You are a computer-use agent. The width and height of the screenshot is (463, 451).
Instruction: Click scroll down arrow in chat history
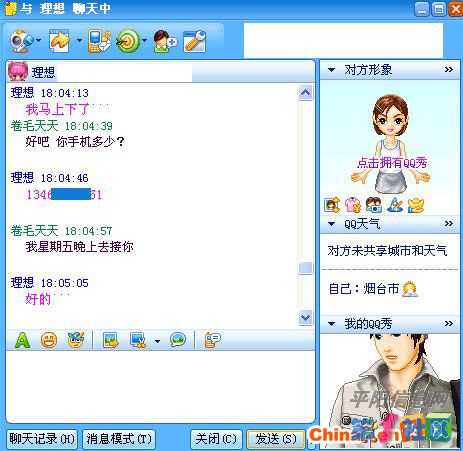[x=305, y=317]
